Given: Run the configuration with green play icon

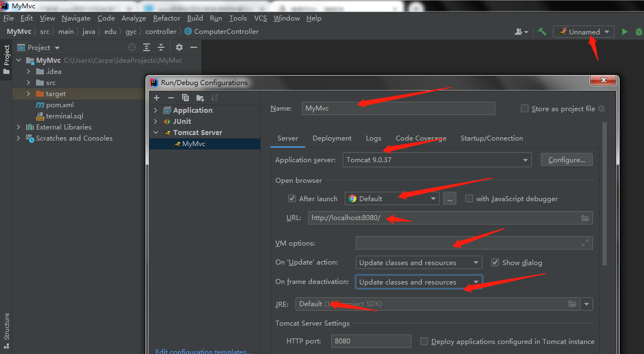Looking at the screenshot, I should pos(625,32).
